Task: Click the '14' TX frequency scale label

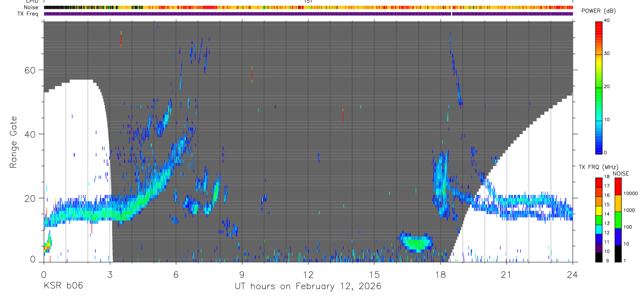Action: pyautogui.click(x=607, y=214)
